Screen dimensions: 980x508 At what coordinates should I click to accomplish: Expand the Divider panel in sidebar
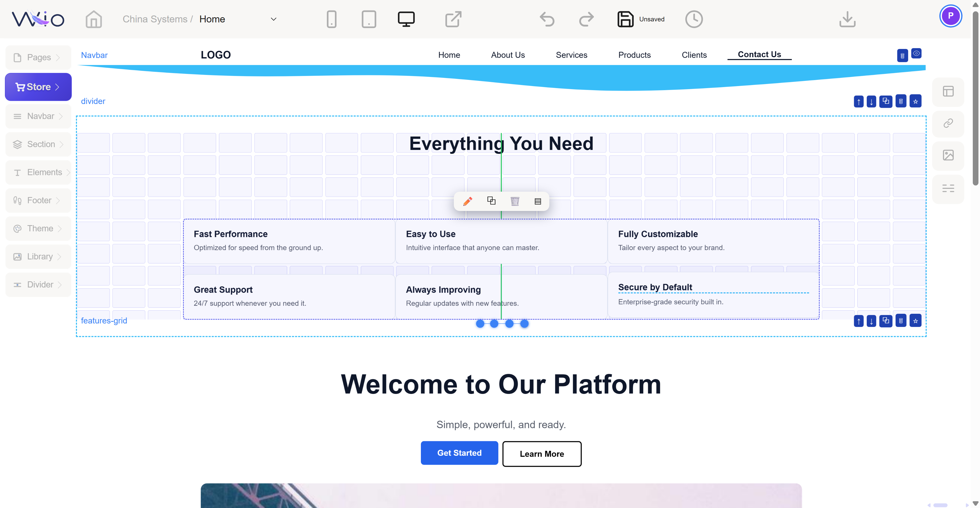pos(38,285)
